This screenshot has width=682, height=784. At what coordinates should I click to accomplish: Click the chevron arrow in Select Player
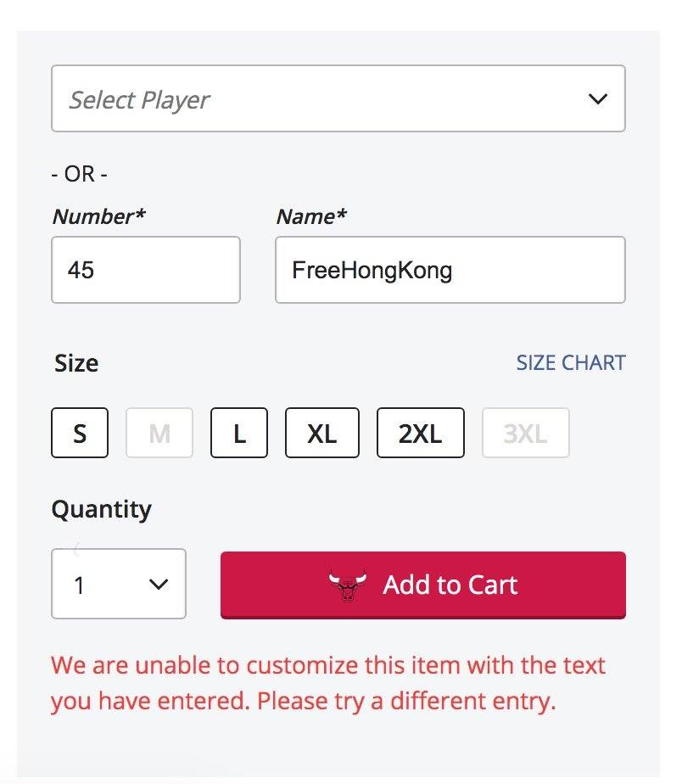(x=598, y=99)
